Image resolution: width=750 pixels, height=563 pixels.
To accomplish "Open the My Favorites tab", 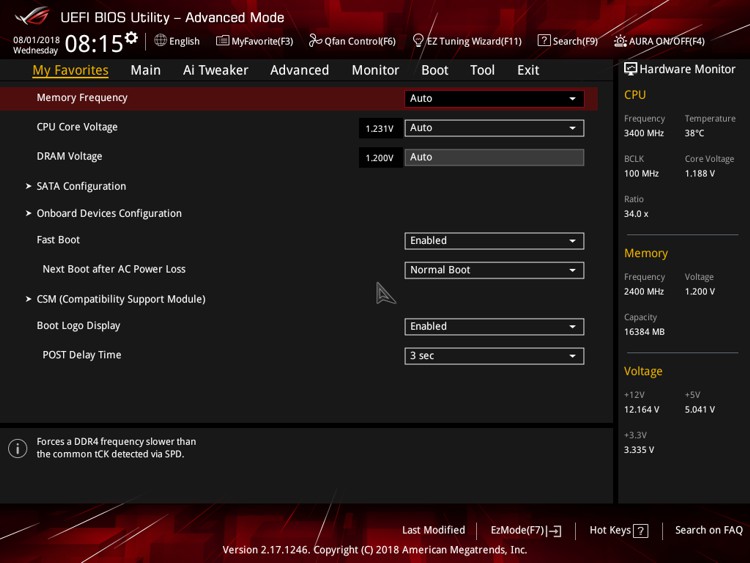I will coord(70,70).
